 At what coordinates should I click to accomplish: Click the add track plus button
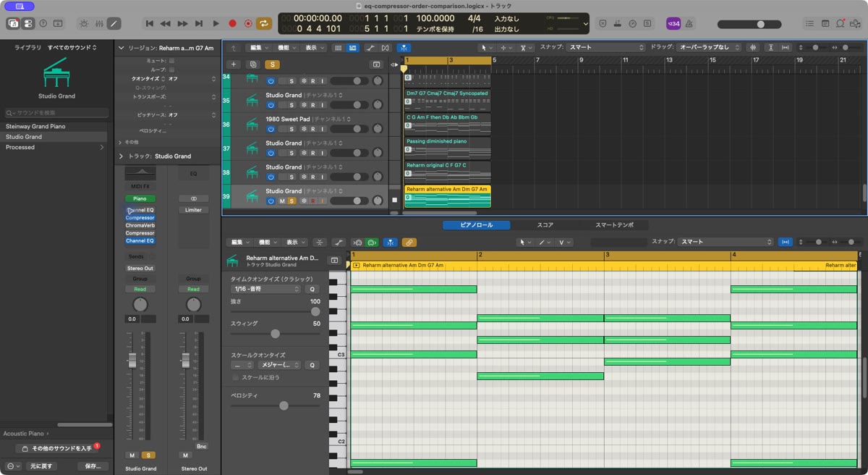tap(233, 64)
